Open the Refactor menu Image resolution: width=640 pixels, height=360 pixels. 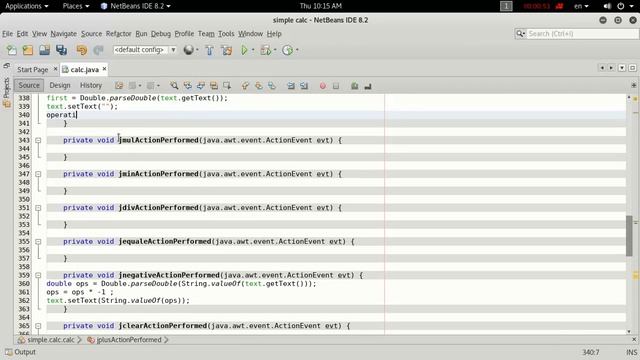(x=118, y=34)
